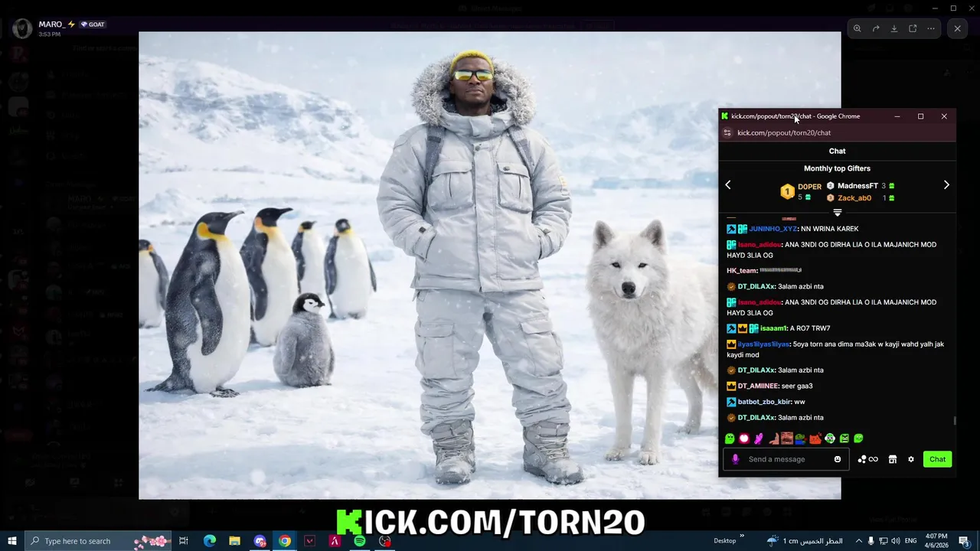The height and width of the screenshot is (551, 980).
Task: Open chat settings gear
Action: [911, 459]
